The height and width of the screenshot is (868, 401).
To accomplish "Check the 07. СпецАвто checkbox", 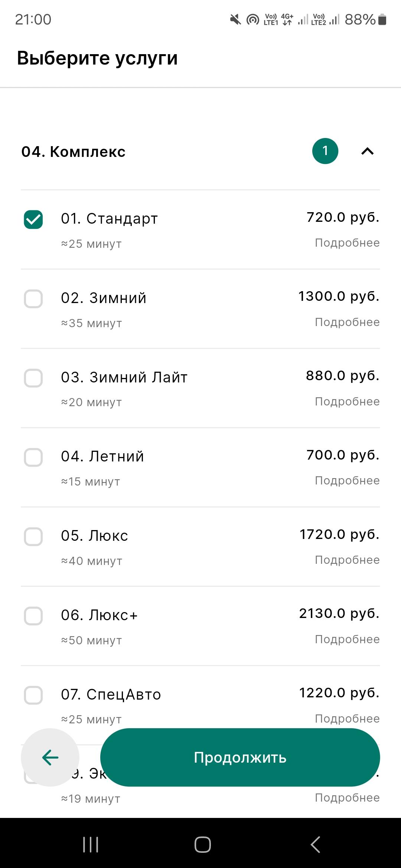I will pyautogui.click(x=33, y=695).
